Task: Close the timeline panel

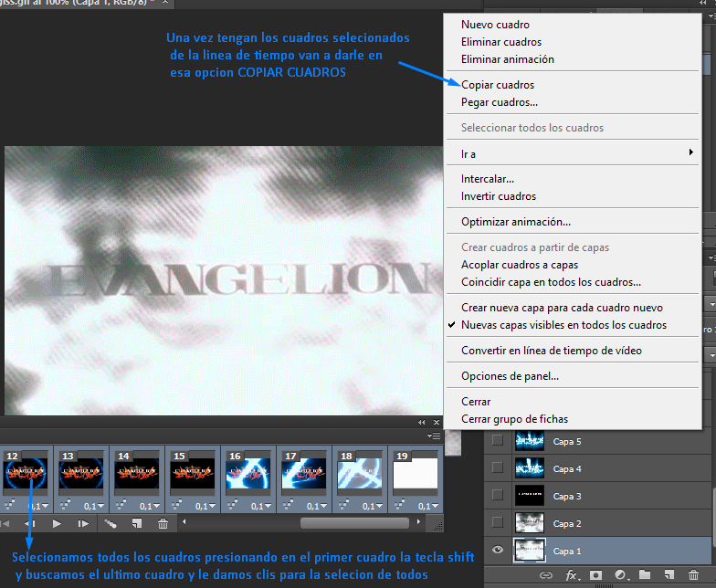Action: (x=437, y=422)
